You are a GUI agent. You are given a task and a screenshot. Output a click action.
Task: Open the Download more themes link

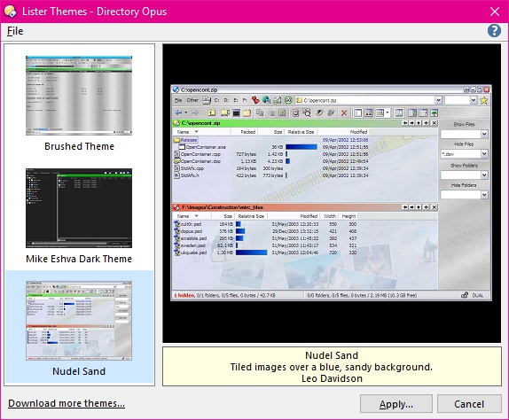[x=67, y=403]
